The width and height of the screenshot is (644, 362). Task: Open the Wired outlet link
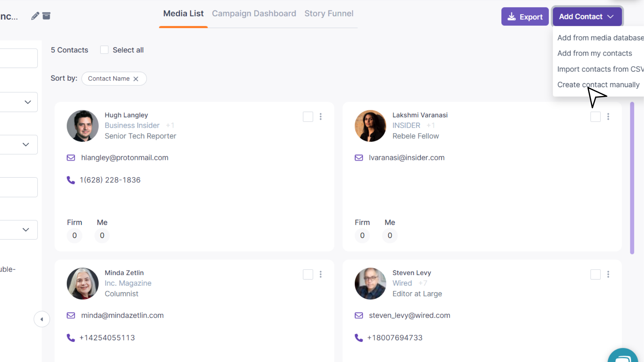point(402,283)
